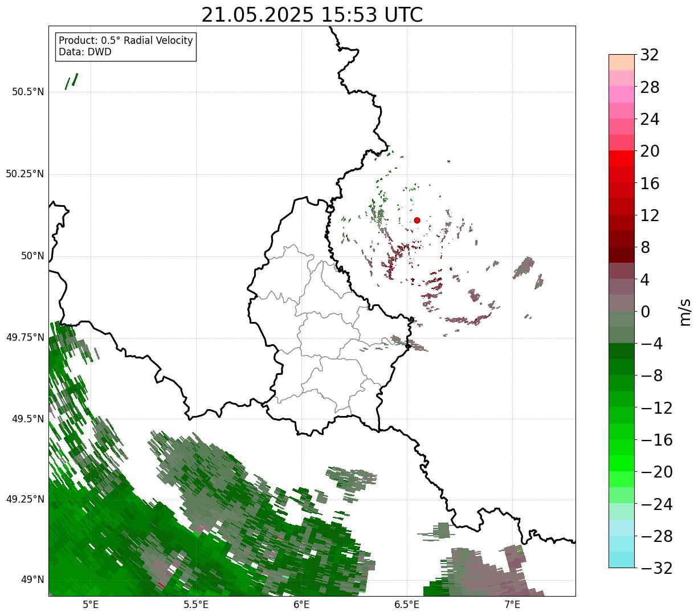Click the colorbar label 28
Screen dimensions: 698x616
650,87
